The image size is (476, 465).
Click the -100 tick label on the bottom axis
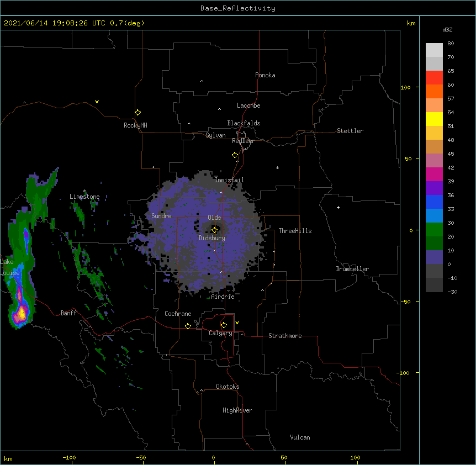tap(69, 457)
